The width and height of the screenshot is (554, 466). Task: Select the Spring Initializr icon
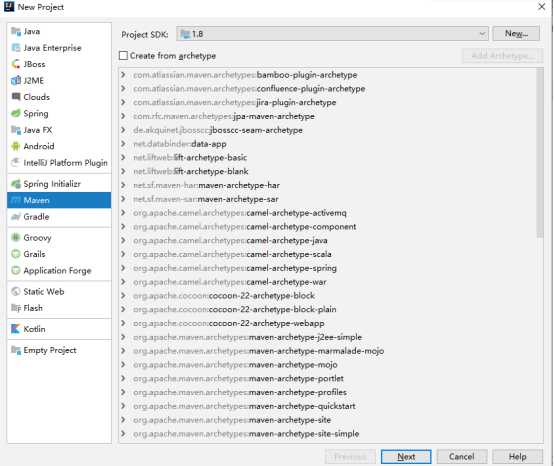[x=16, y=184]
